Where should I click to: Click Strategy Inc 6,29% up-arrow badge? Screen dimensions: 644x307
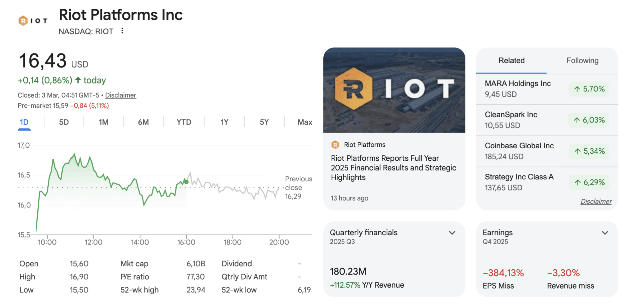click(x=589, y=182)
